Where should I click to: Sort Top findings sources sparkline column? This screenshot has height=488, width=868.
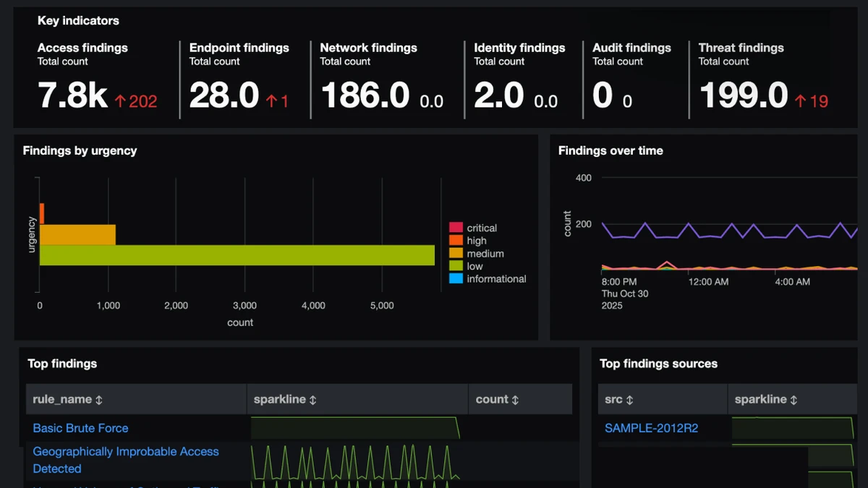click(793, 400)
